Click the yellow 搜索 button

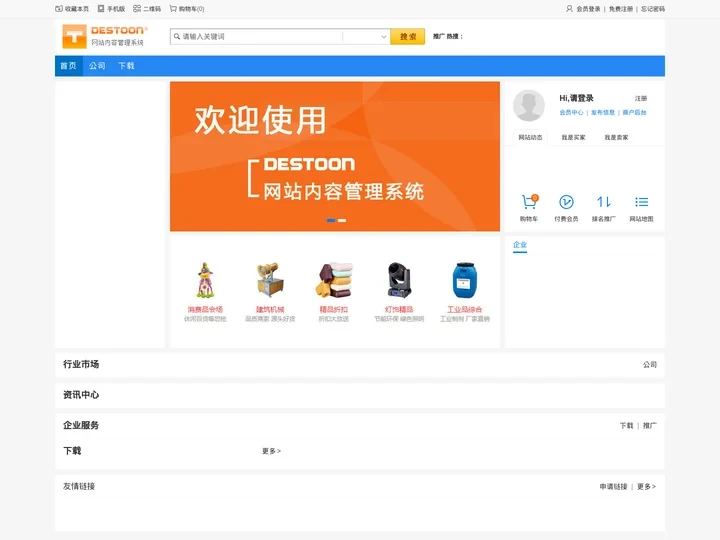408,37
